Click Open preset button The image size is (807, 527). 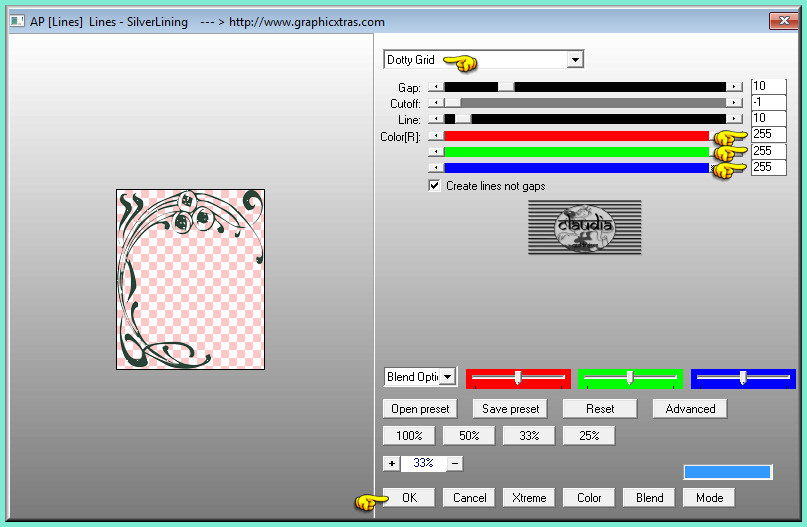pyautogui.click(x=420, y=409)
